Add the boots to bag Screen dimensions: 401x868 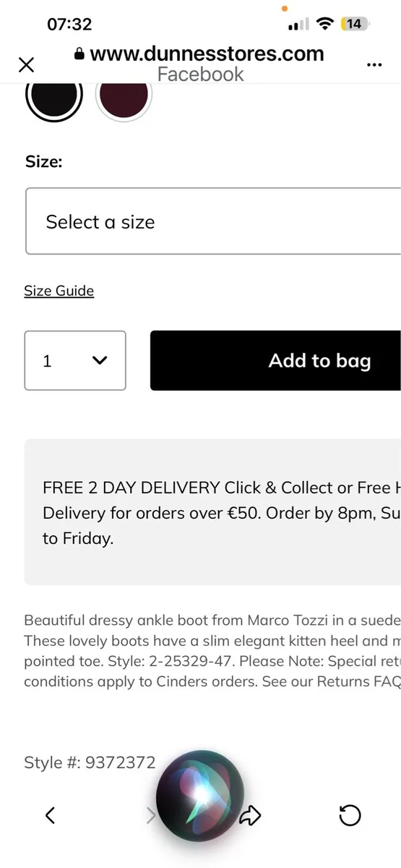pos(275,361)
